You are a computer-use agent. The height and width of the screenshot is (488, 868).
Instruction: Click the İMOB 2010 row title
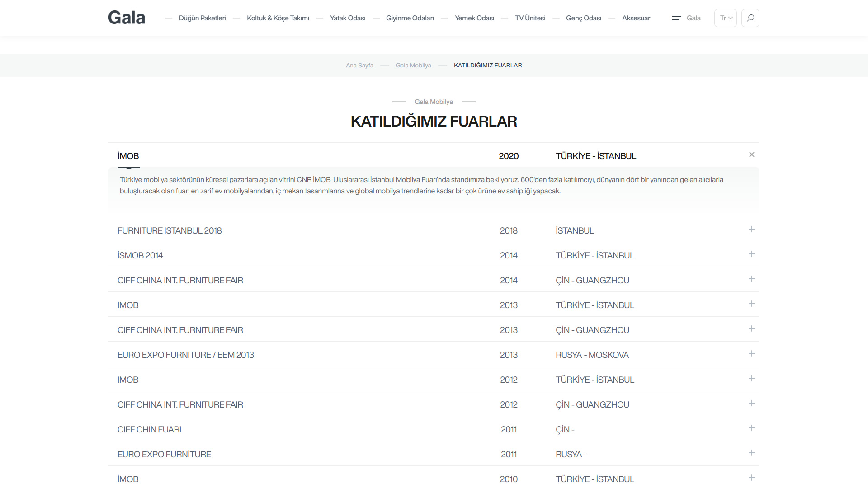pos(128,479)
